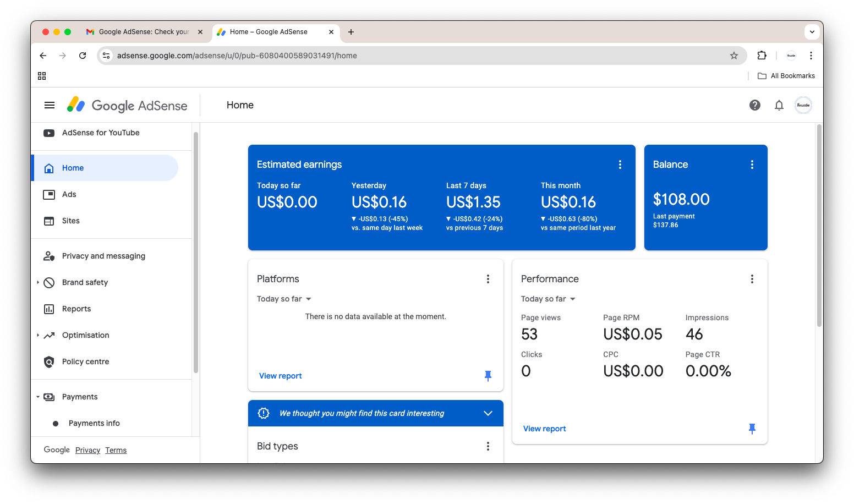The image size is (854, 504).
Task: Go back in browser history
Action: pos(43,56)
